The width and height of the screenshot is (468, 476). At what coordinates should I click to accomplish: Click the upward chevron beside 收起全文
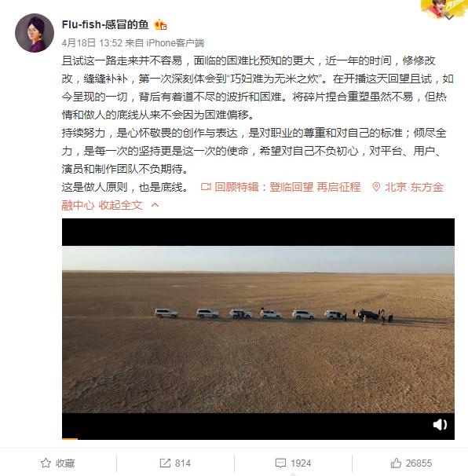point(155,205)
